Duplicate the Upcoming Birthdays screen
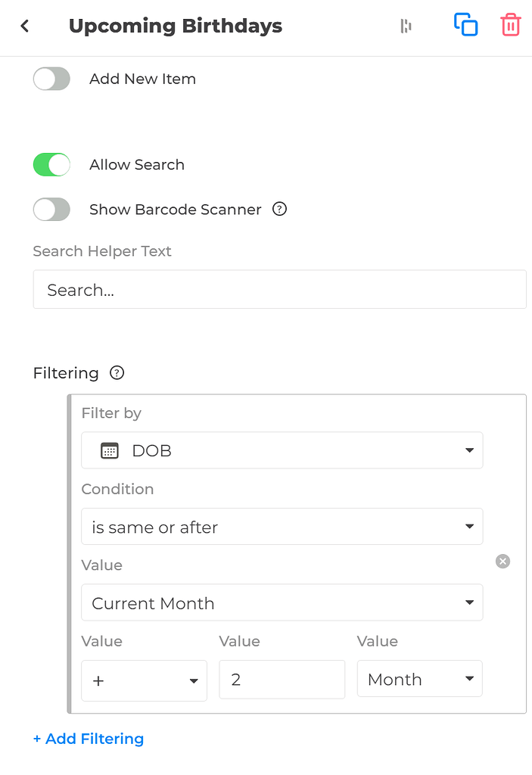Image resolution: width=532 pixels, height=775 pixels. (x=465, y=24)
